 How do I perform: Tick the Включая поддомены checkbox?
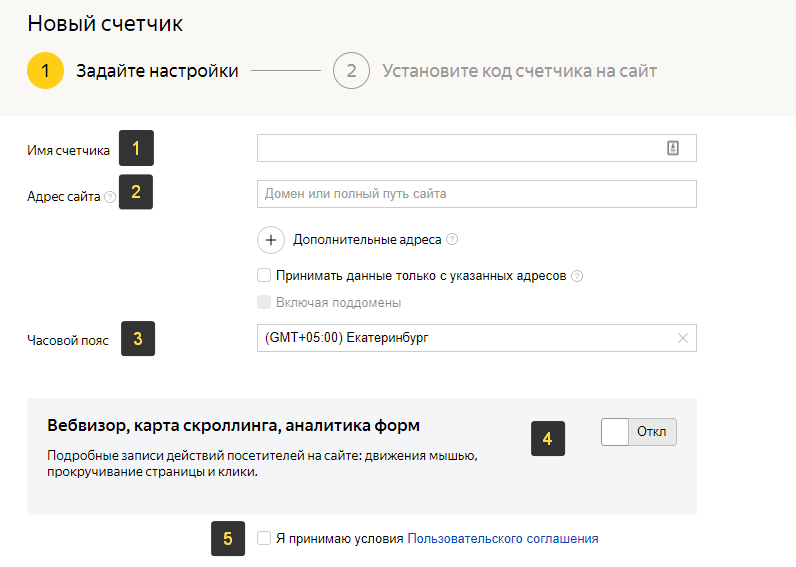(x=264, y=302)
